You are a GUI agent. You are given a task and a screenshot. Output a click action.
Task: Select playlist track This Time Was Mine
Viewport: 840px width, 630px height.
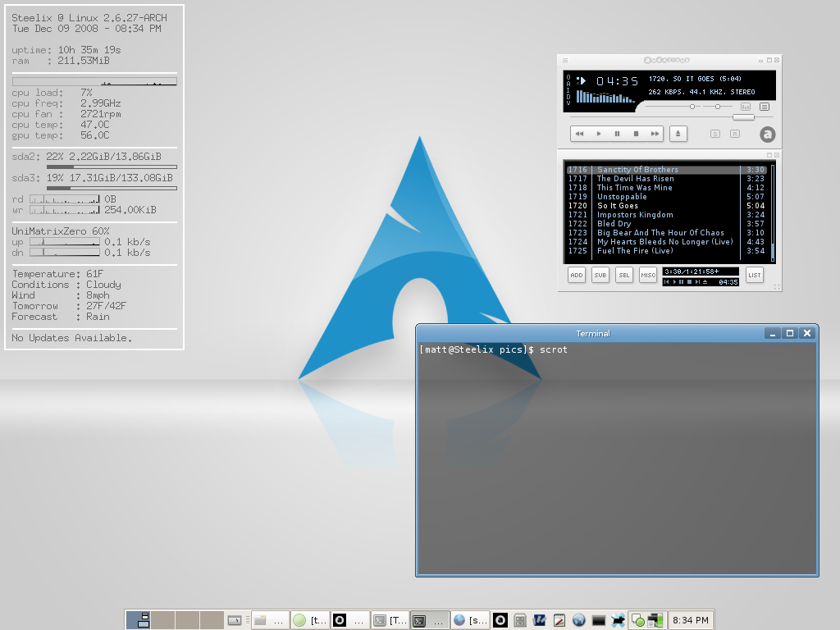click(667, 188)
